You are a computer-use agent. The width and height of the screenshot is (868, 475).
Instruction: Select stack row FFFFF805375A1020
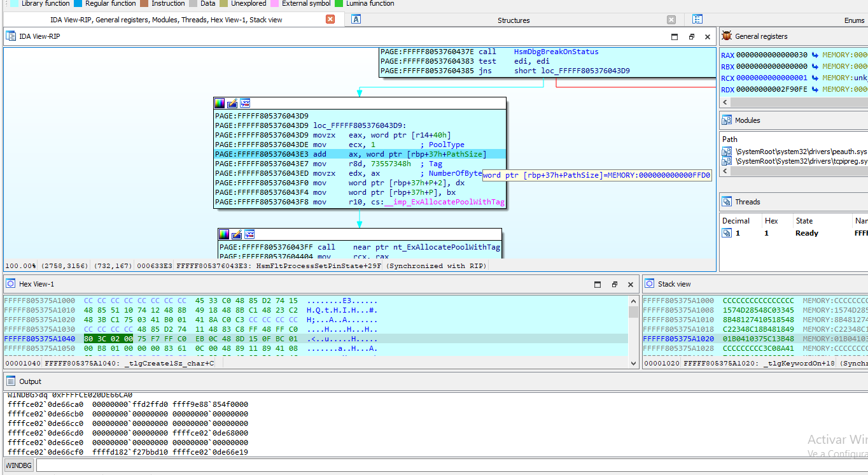[x=755, y=339]
